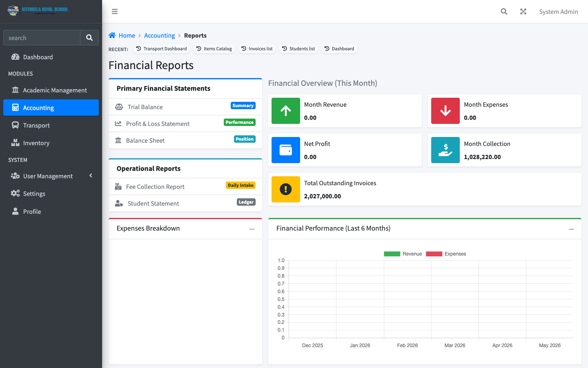Click the Daily Intake badge
Viewport: 588px width, 368px height.
[x=241, y=185]
